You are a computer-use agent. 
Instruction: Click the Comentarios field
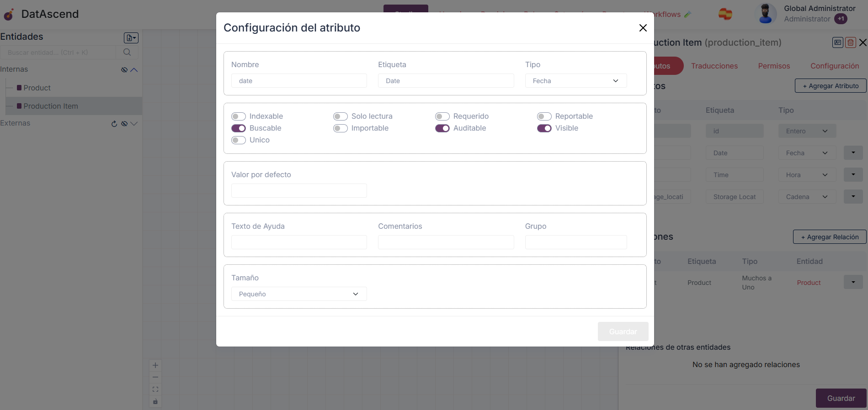point(446,242)
